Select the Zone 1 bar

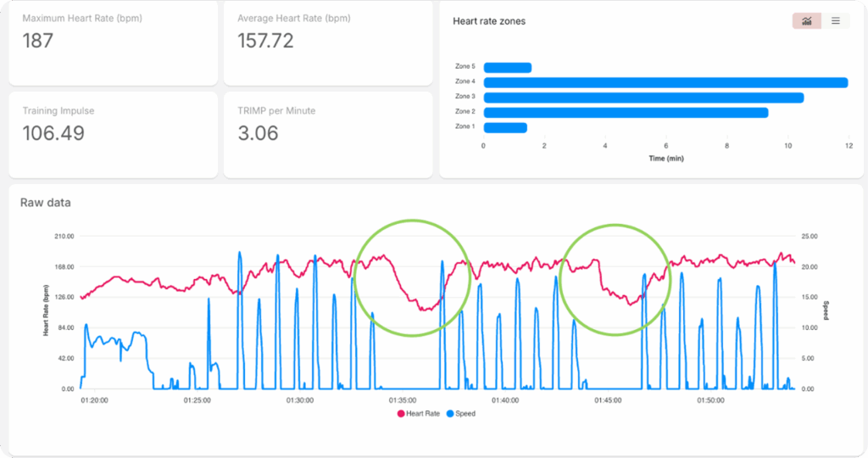point(505,127)
